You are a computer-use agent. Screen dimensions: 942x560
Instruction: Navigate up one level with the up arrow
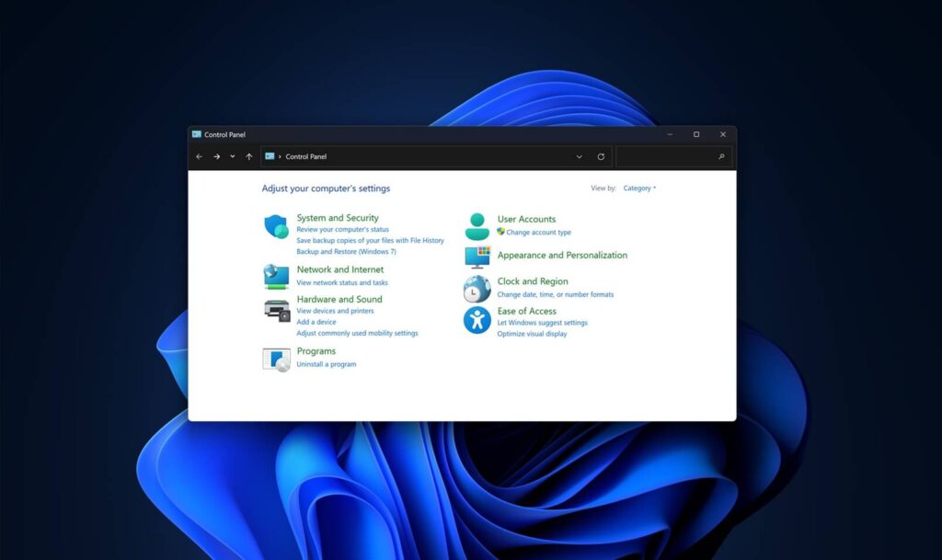[x=249, y=156]
